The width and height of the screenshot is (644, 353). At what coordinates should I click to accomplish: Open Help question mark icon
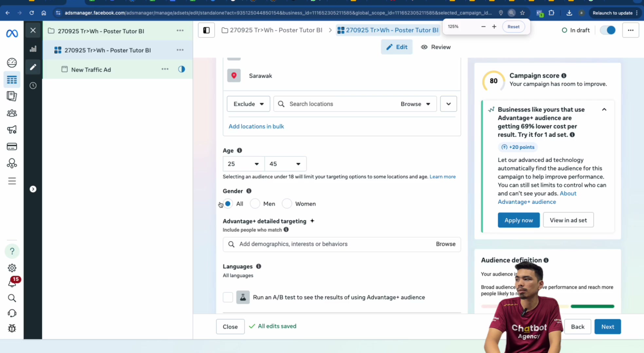point(12,251)
